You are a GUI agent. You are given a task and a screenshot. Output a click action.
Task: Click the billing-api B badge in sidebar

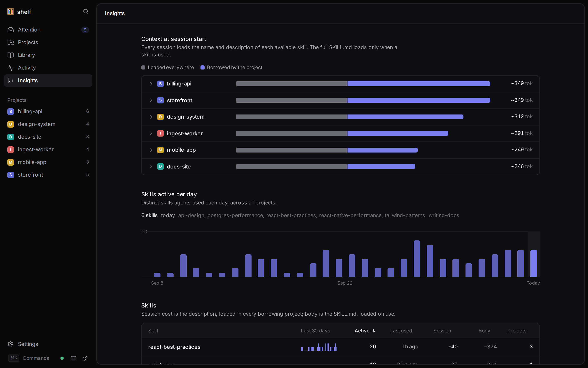10,111
